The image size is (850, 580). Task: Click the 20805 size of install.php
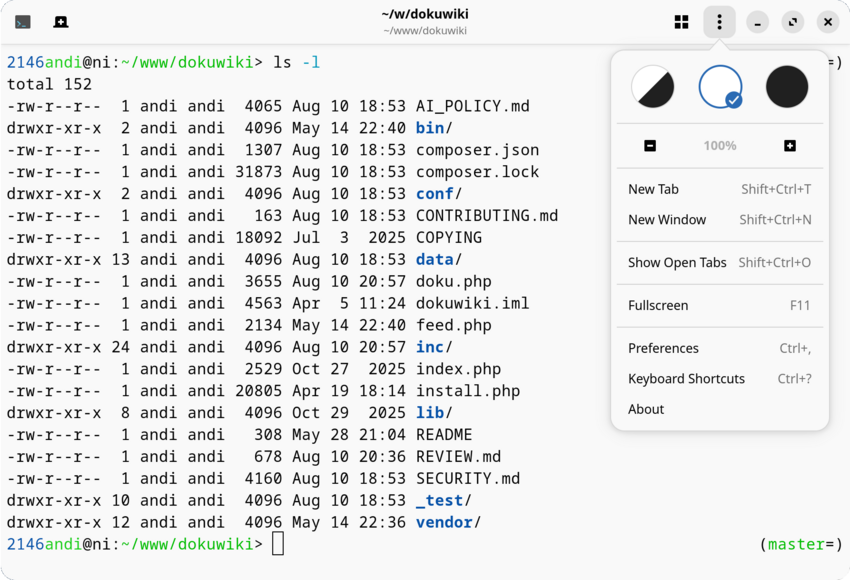(x=259, y=391)
